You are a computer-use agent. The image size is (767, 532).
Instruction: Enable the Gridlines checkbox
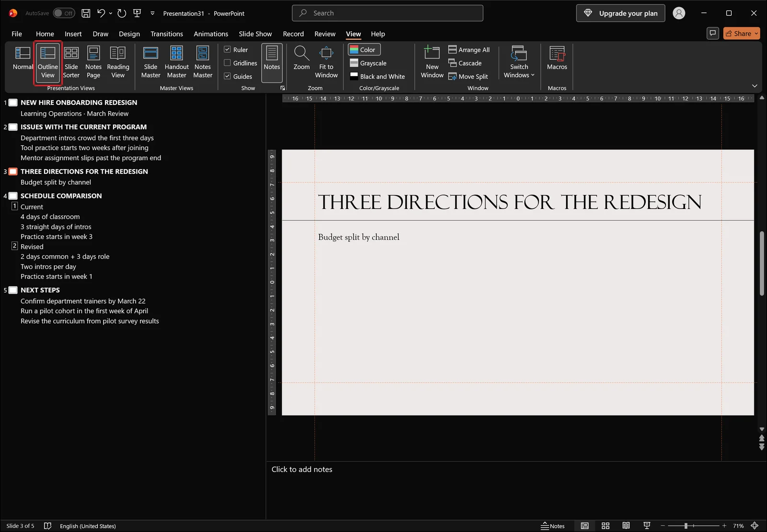point(228,63)
